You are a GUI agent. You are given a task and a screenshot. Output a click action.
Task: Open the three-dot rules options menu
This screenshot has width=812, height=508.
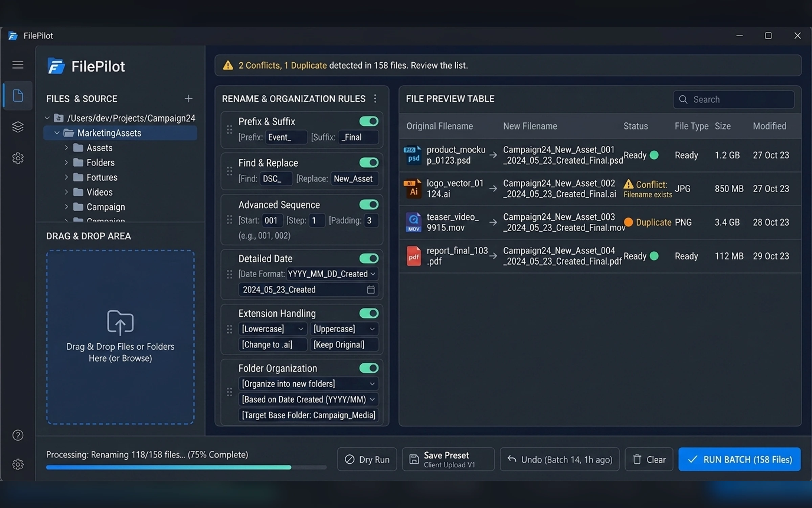pos(375,99)
